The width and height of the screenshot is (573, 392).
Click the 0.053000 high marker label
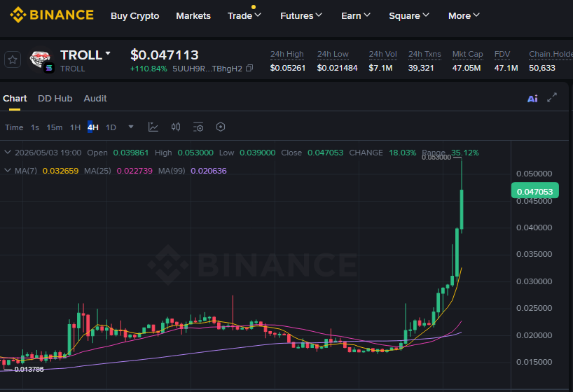(x=436, y=157)
